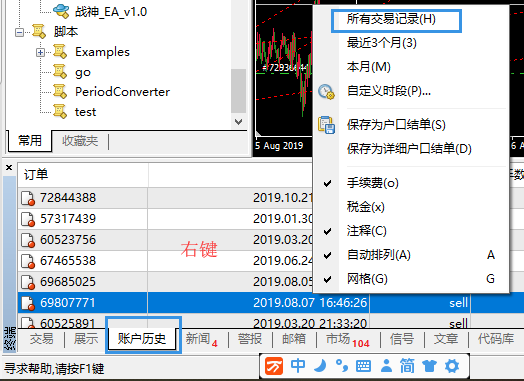Select order row 60523756
This screenshot has height=381, width=524.
pos(68,240)
